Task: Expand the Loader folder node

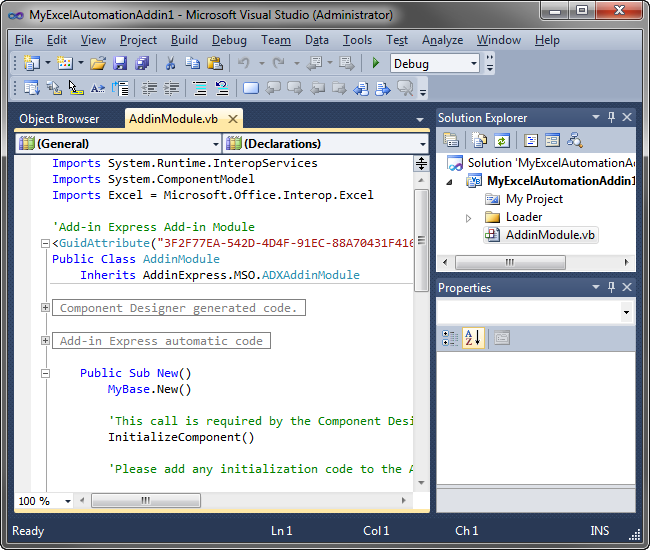Action: (x=468, y=218)
